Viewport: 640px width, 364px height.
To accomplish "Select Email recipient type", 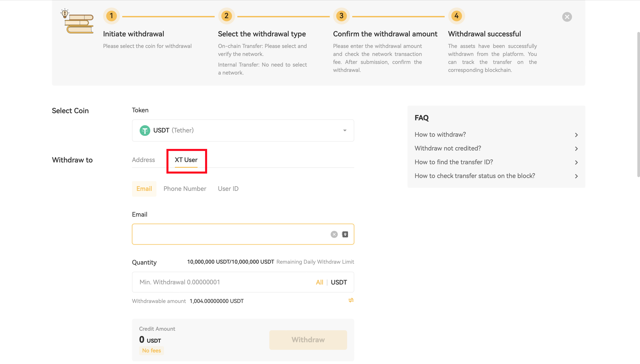I will 144,189.
